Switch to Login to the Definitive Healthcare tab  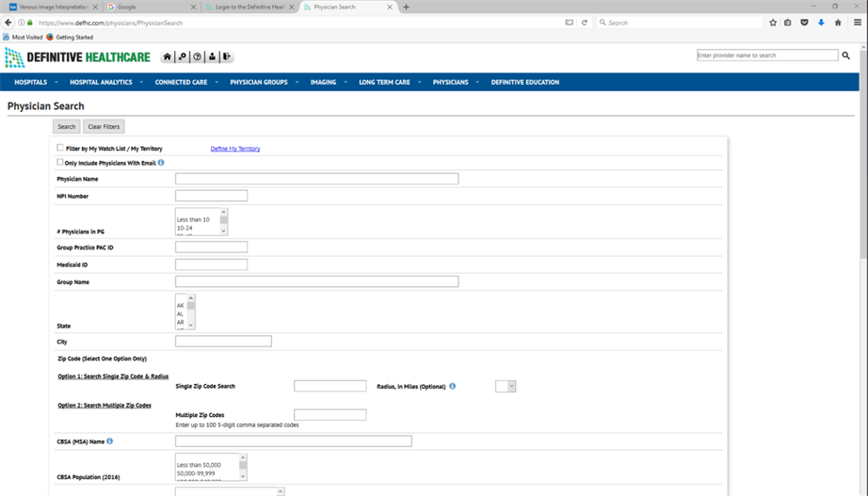point(250,8)
